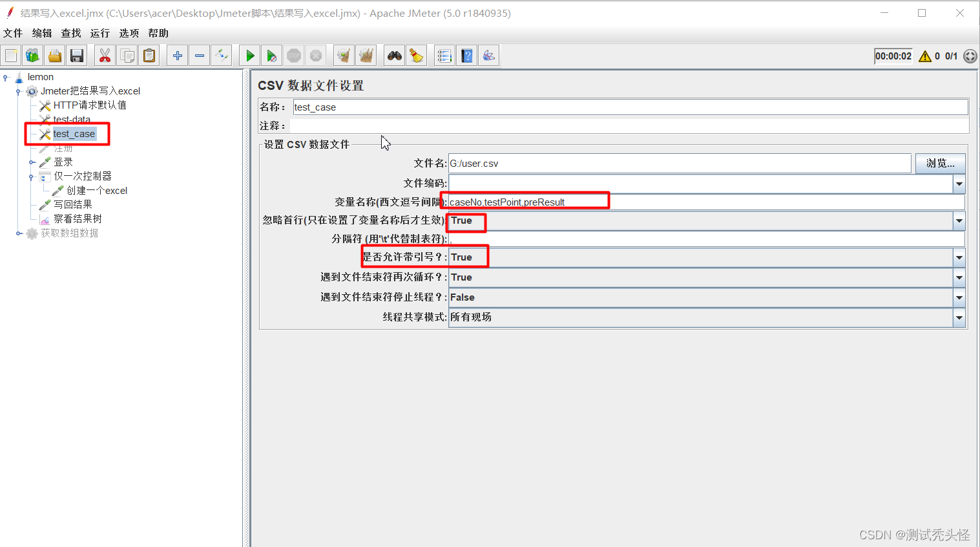Open the 帮助 menu
The width and height of the screenshot is (980, 547).
coord(158,33)
